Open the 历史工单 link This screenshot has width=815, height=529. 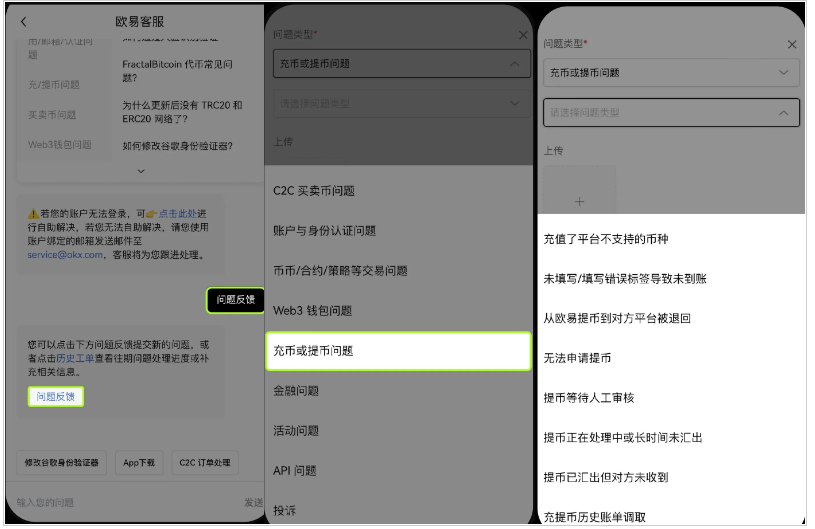click(75, 358)
